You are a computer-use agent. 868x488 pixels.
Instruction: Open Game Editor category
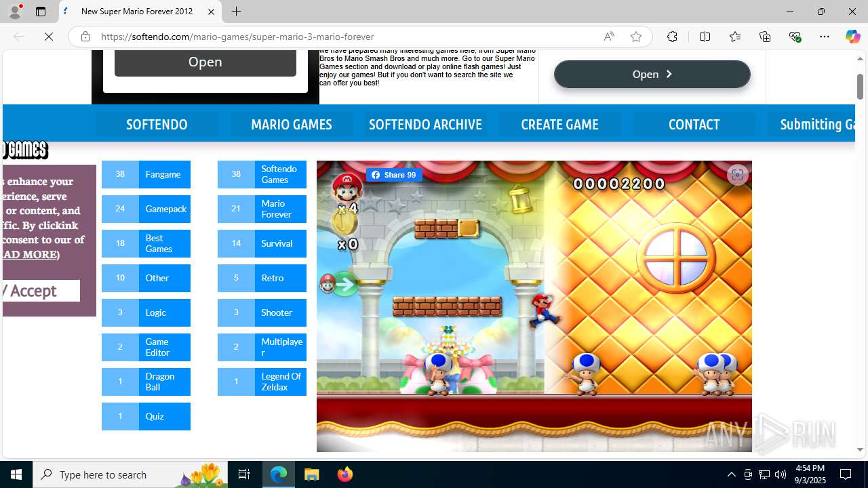pyautogui.click(x=146, y=347)
